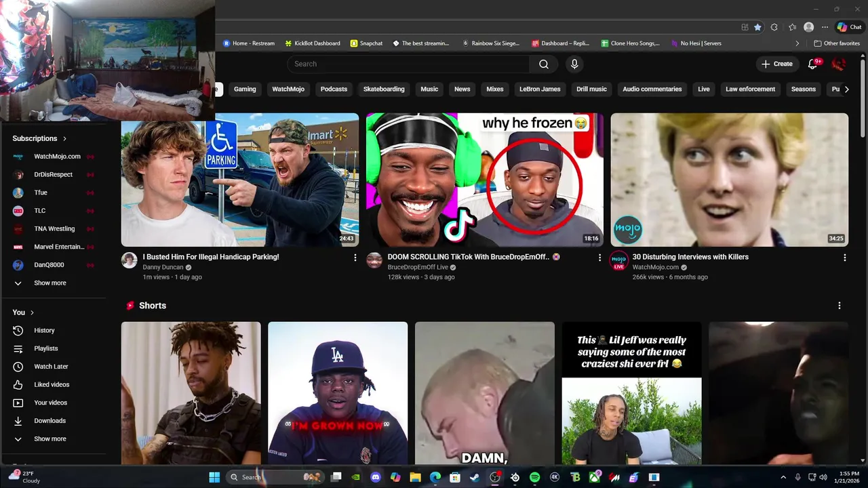Click WatchMojo.com live channel avatar under video
The image size is (868, 488).
pyautogui.click(x=619, y=260)
